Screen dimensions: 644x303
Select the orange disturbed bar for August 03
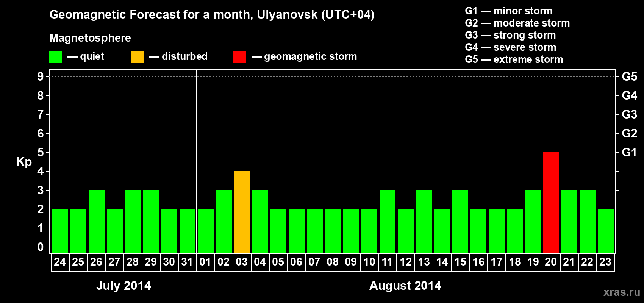tap(242, 212)
